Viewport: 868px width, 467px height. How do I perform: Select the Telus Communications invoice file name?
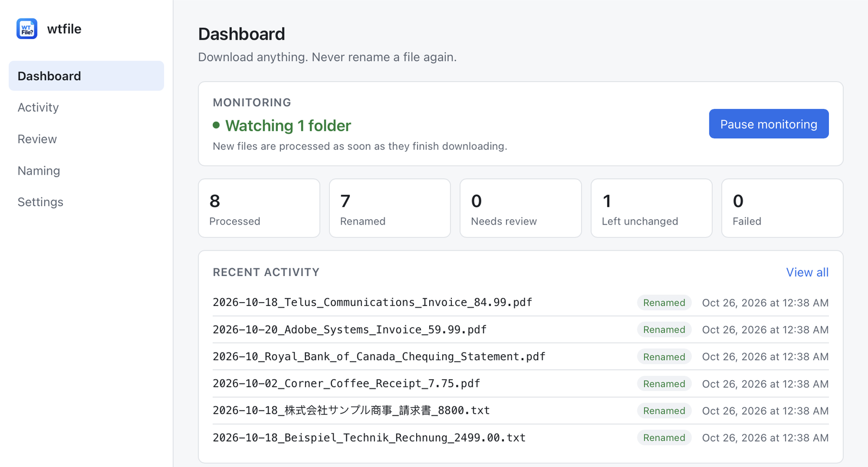[x=372, y=302]
